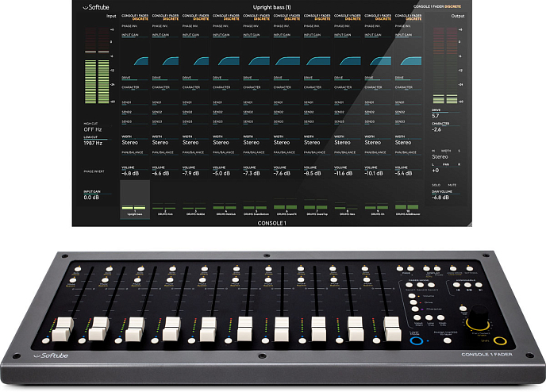
Task: Open the filter curve graph for track 4
Action: coord(229,61)
